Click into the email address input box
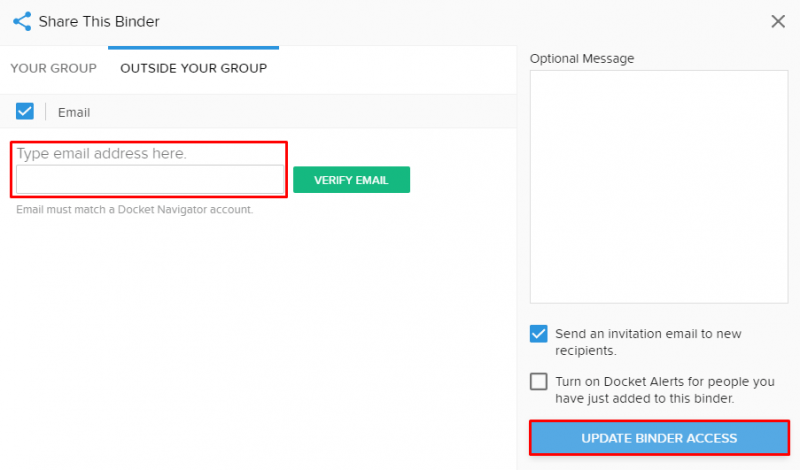The height and width of the screenshot is (470, 800). point(150,179)
